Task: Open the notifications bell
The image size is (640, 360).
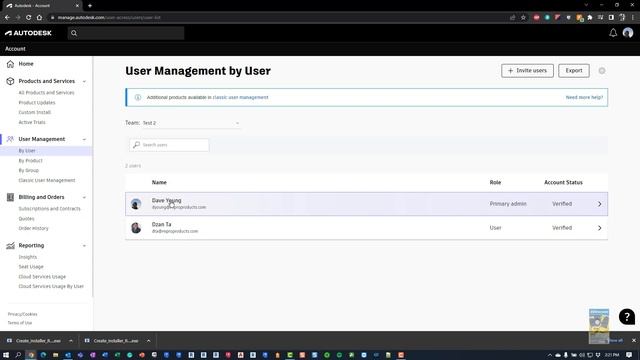Action: coord(613,33)
